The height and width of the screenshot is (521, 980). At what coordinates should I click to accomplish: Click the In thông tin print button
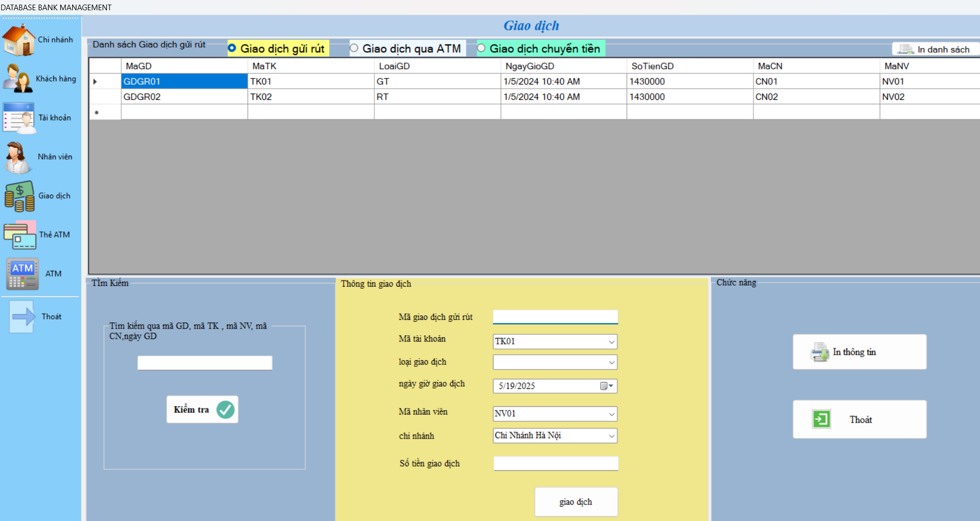tap(859, 352)
